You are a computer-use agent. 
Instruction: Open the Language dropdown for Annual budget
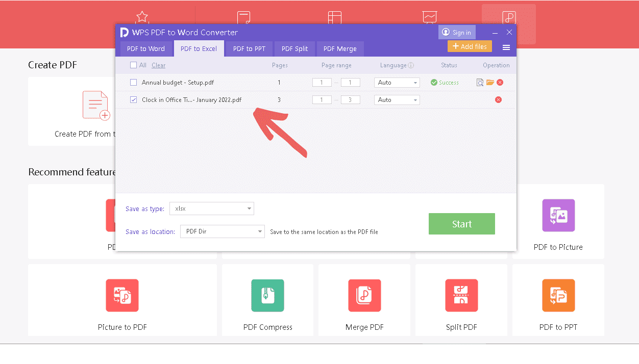(x=397, y=83)
